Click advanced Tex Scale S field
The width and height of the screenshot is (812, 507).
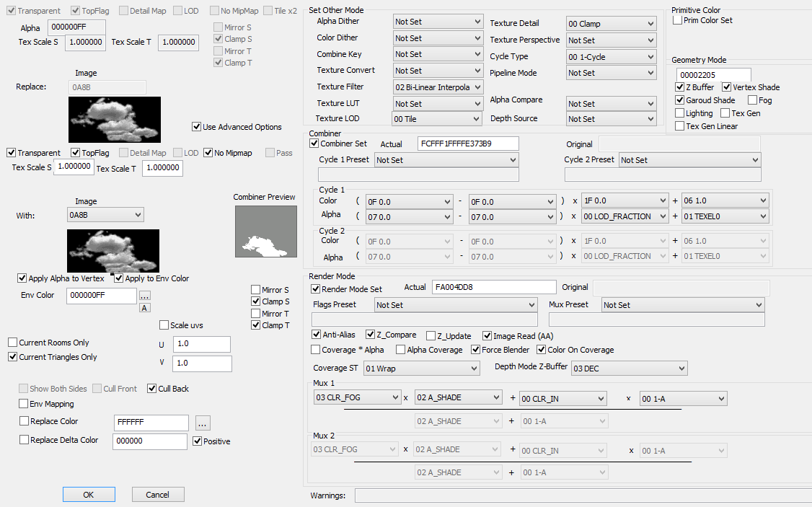point(74,167)
